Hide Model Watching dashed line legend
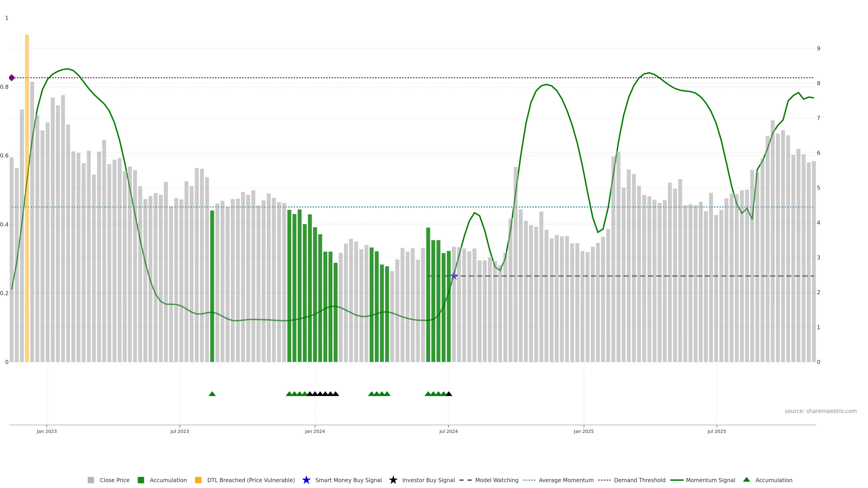Viewport: 868px width, 488px height. pyautogui.click(x=496, y=480)
